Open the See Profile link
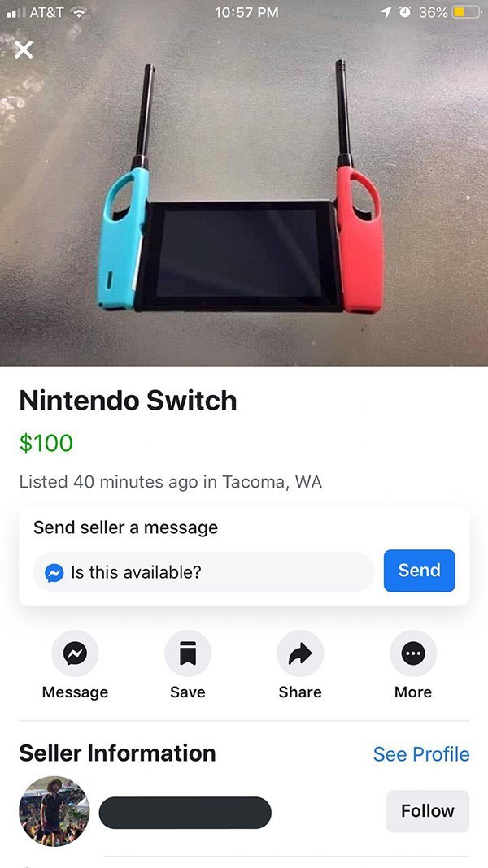Screen dimensions: 488x868 point(421,754)
